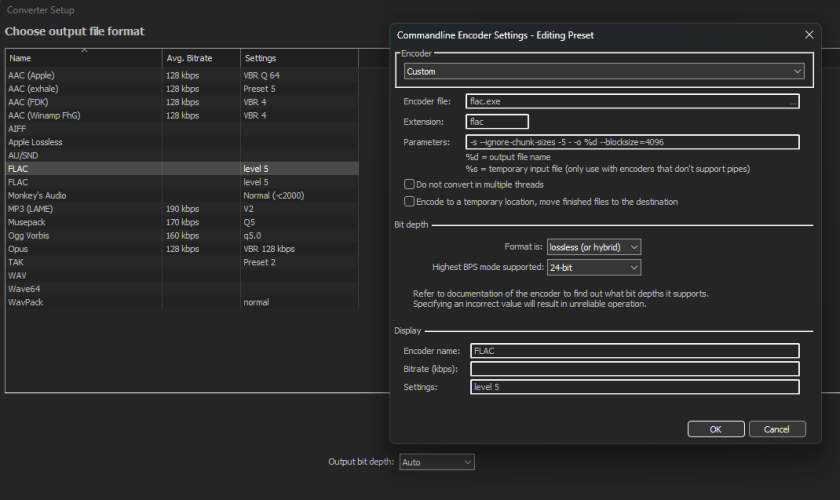
Task: Select AAC (Winamp FhG) format row
Action: tap(182, 116)
